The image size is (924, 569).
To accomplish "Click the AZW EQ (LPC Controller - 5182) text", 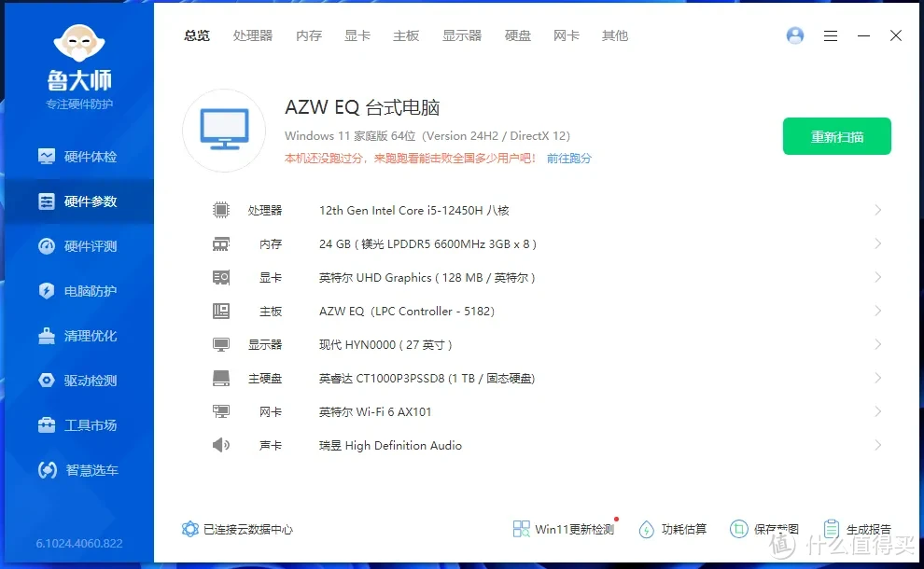I will [x=407, y=311].
